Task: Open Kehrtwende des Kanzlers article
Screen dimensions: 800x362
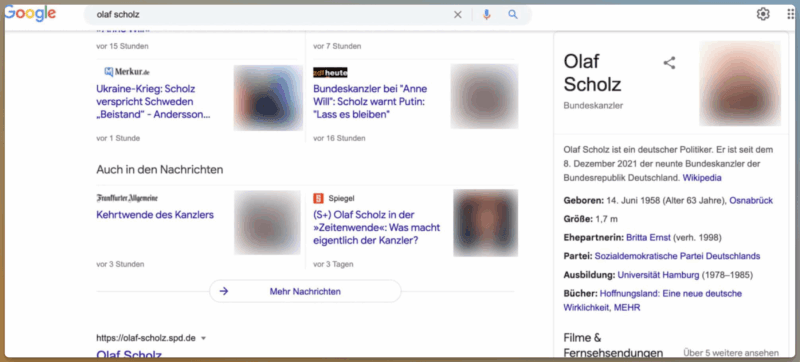Action: coord(155,215)
